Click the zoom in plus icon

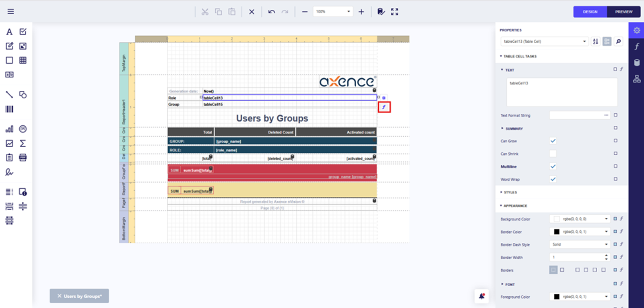[x=361, y=12]
